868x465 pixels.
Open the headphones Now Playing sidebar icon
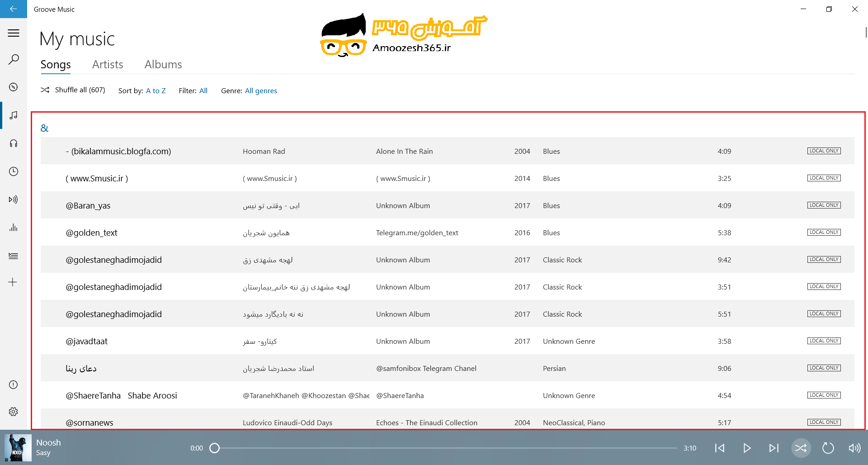[x=14, y=143]
